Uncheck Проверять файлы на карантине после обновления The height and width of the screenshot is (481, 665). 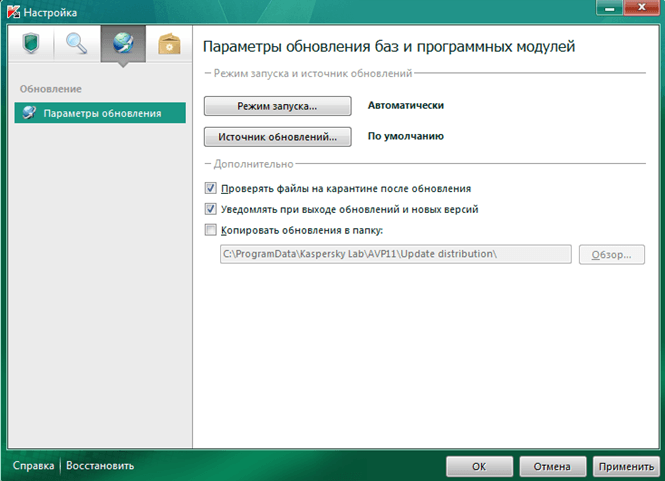(210, 188)
